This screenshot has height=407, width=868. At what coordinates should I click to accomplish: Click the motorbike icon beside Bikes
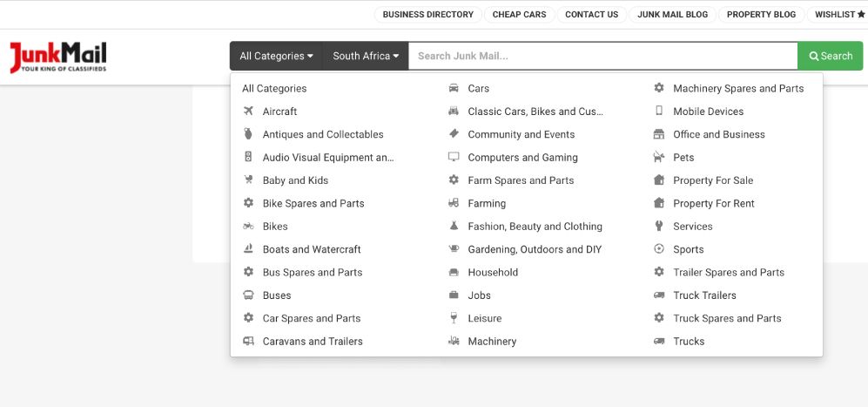pos(248,227)
